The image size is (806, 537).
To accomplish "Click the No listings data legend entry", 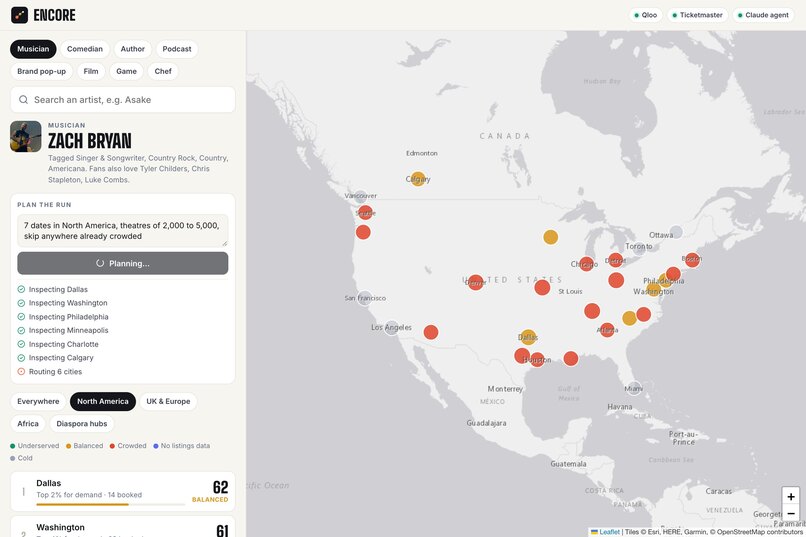I will 181,446.
